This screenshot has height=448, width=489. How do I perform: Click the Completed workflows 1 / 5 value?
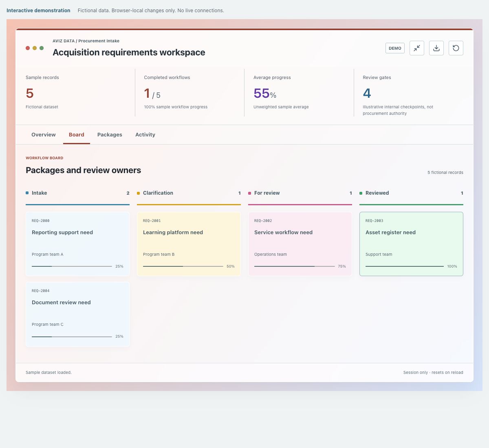tap(152, 94)
